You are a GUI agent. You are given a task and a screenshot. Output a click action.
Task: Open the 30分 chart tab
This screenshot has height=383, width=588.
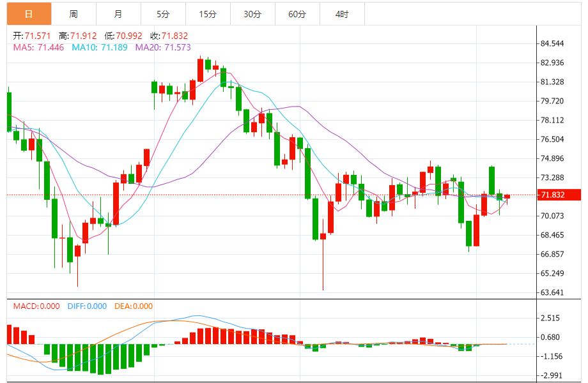[252, 14]
